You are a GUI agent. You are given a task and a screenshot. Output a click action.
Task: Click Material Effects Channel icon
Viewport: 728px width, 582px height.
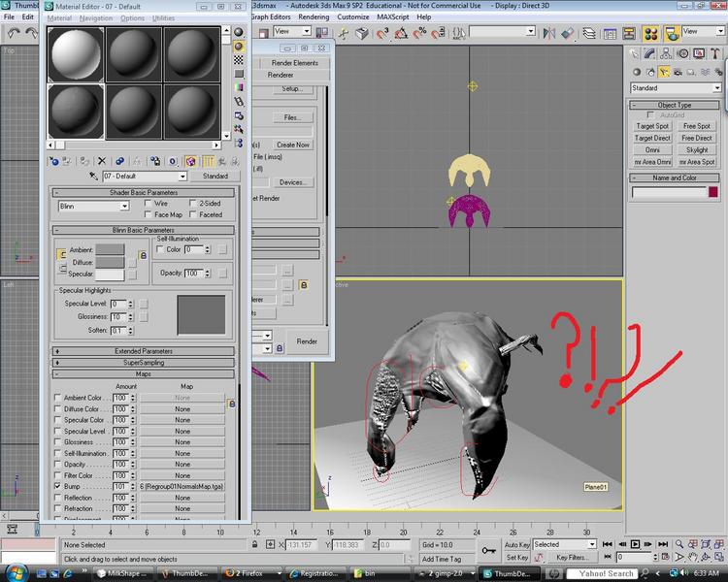[173, 162]
